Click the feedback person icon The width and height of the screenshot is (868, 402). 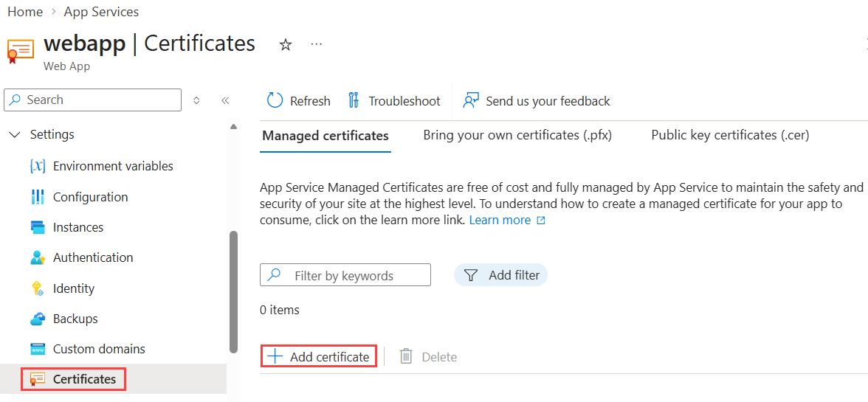(x=471, y=100)
